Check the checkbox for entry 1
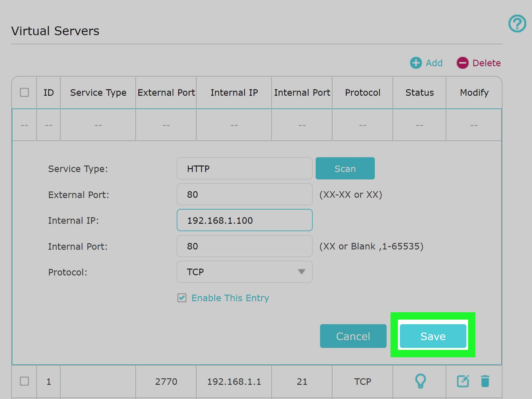 (24, 381)
